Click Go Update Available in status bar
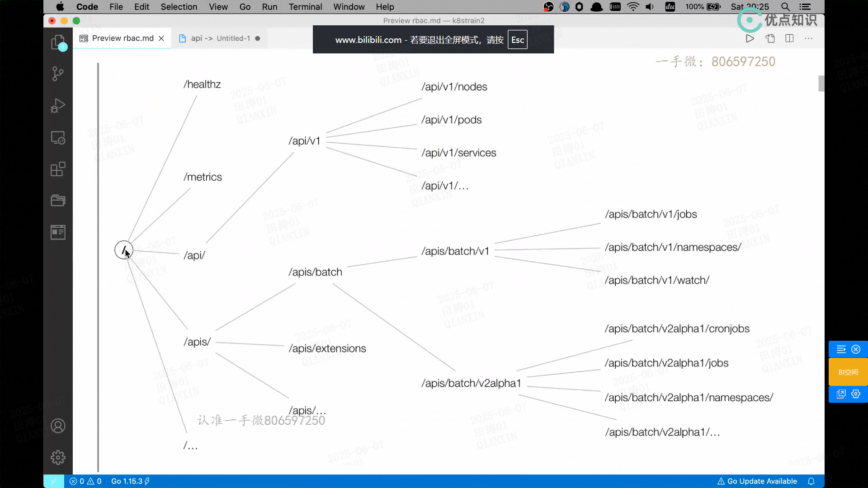The width and height of the screenshot is (868, 488). point(757,481)
